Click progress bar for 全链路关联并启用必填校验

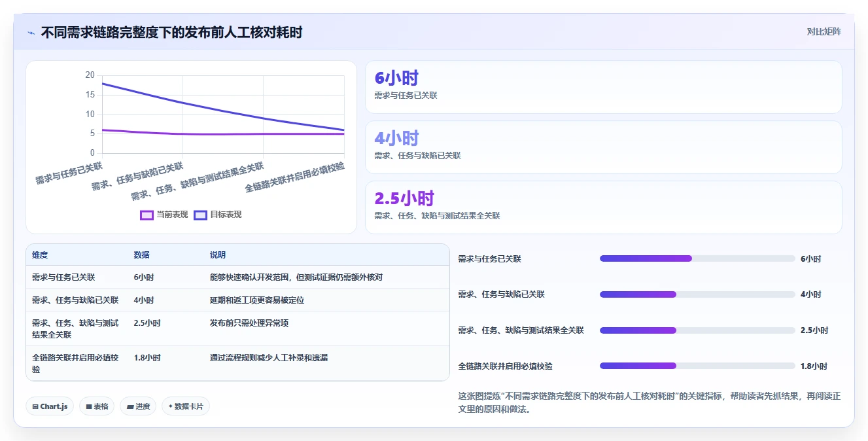tap(697, 366)
